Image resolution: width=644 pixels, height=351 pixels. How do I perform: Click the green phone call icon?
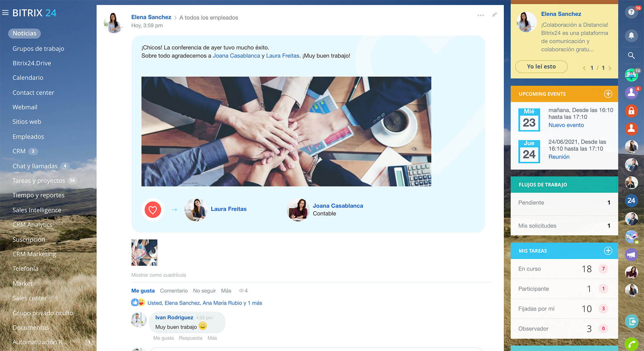631,345
